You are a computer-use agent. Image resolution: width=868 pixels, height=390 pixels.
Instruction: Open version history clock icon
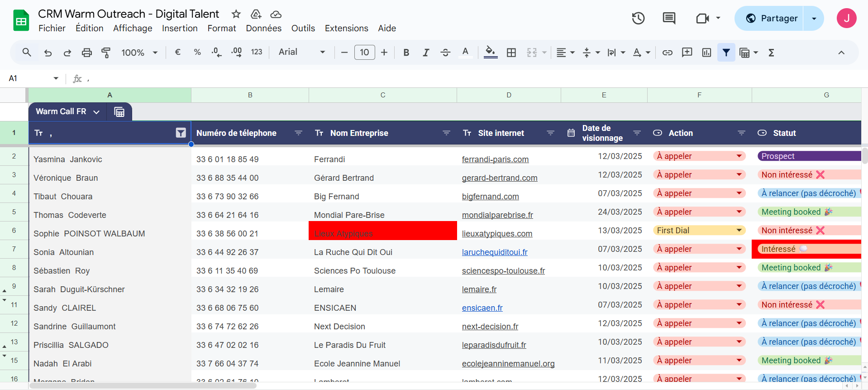[638, 19]
